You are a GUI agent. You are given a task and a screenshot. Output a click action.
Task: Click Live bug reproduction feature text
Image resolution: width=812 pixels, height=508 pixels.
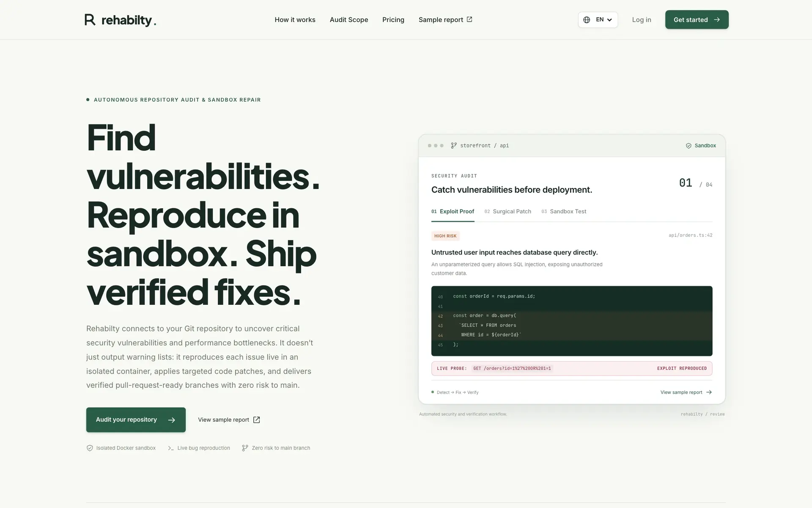(x=204, y=448)
